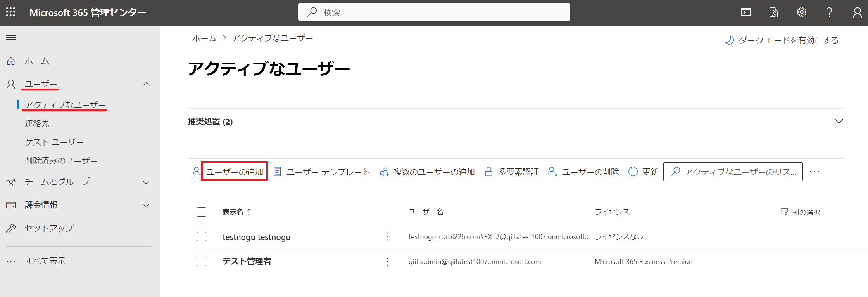Expand the 課金情報 chevron
This screenshot has width=868, height=297.
pos(146,205)
